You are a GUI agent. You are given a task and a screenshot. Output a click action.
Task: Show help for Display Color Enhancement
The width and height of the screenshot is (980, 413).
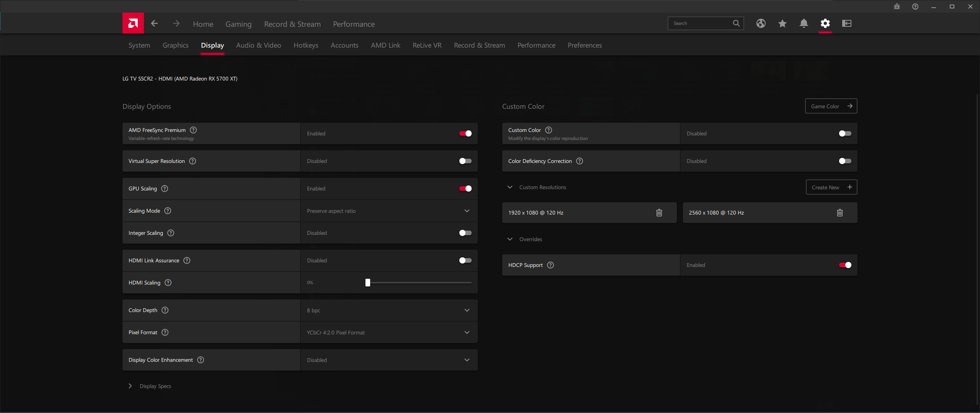[201, 360]
